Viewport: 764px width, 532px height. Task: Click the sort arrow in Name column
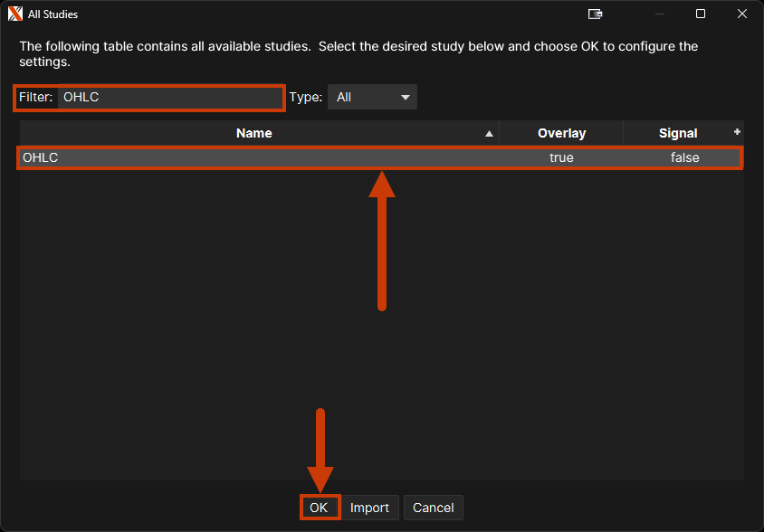[490, 134]
